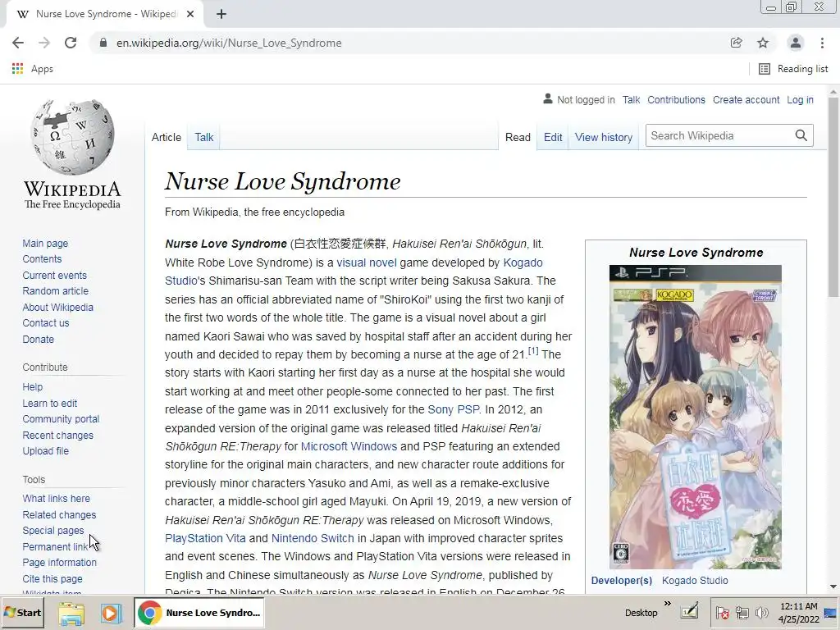Open a new tab with the plus button
The height and width of the screenshot is (630, 840).
tap(221, 14)
